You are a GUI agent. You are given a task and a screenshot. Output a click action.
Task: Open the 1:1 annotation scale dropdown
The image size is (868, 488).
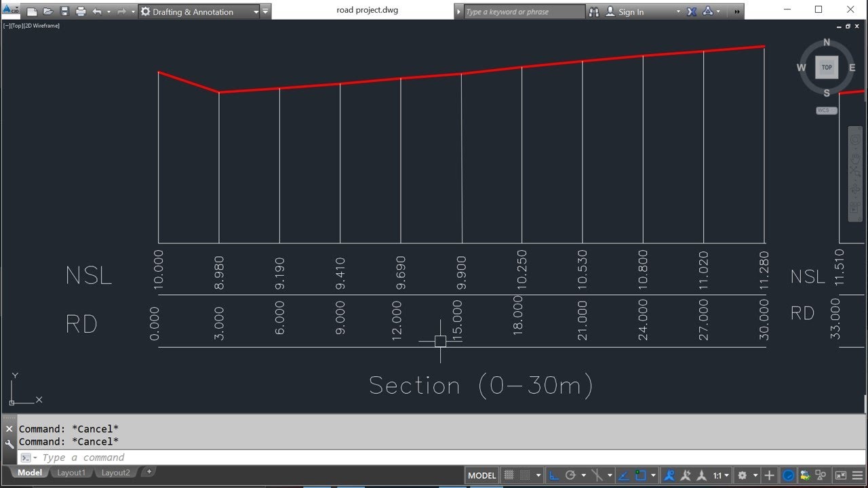tap(722, 476)
